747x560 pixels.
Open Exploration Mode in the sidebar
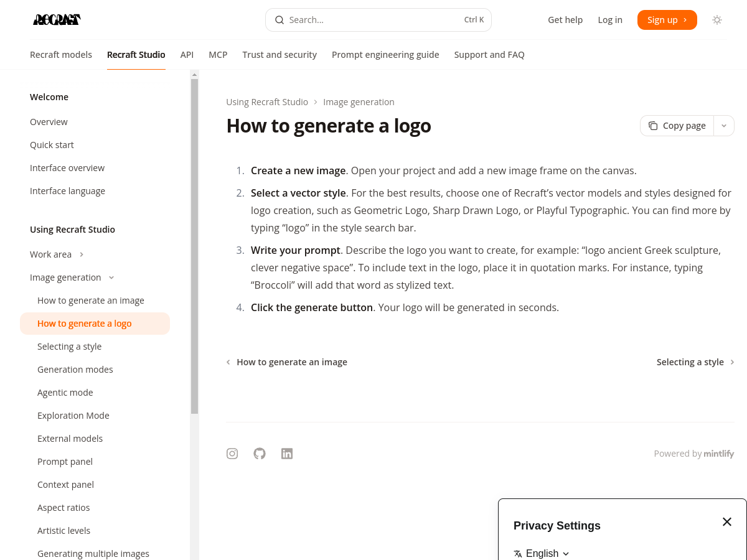(73, 416)
